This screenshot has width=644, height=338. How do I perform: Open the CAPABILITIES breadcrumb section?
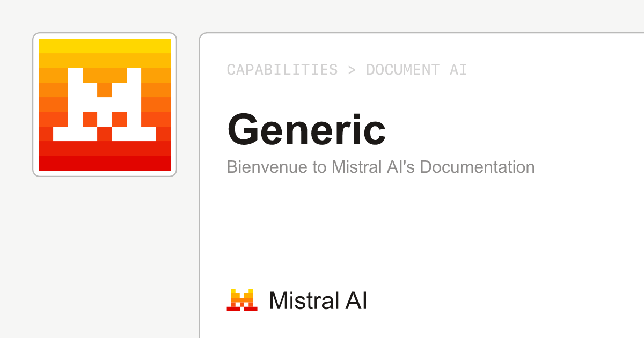click(x=282, y=69)
